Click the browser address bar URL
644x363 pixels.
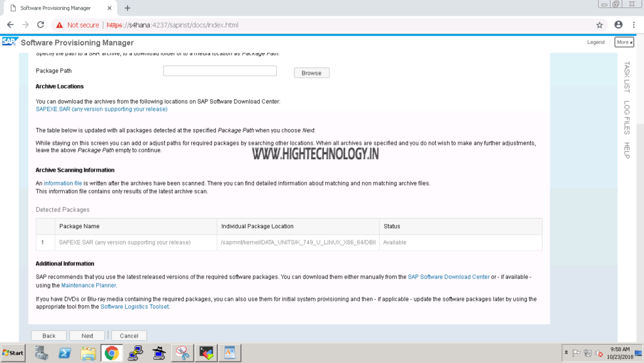point(172,25)
